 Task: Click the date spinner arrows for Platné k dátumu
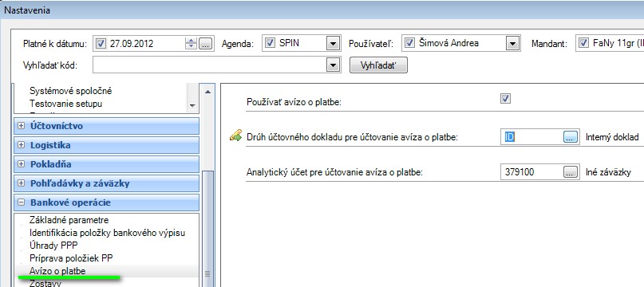tap(191, 43)
